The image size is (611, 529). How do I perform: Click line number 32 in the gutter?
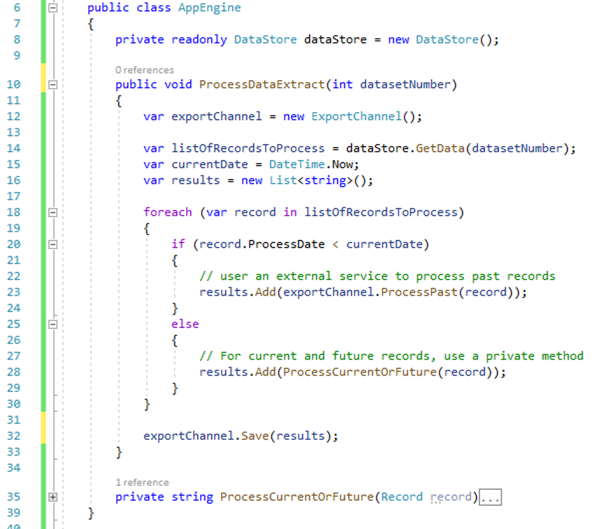tap(14, 436)
